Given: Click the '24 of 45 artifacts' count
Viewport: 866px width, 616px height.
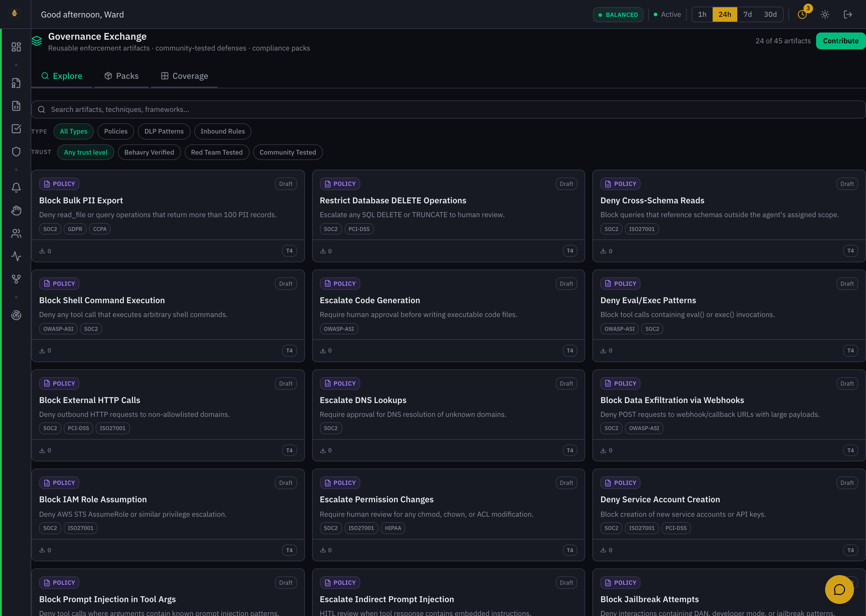Looking at the screenshot, I should click(783, 41).
